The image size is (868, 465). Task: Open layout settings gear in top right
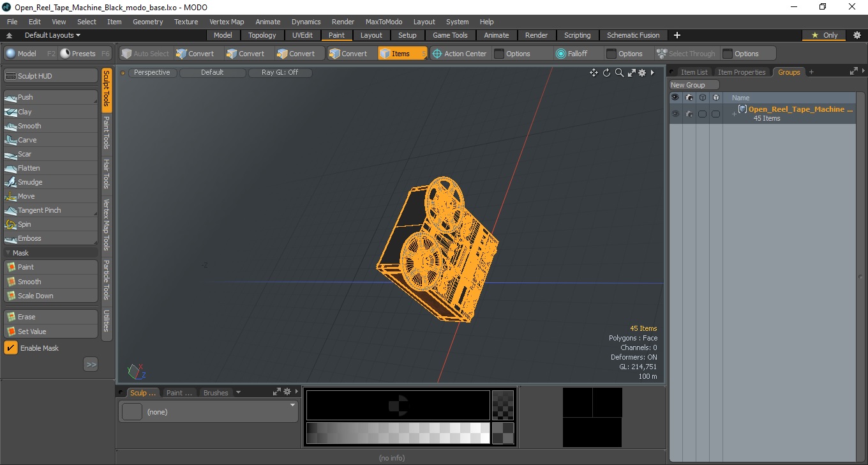pos(857,35)
